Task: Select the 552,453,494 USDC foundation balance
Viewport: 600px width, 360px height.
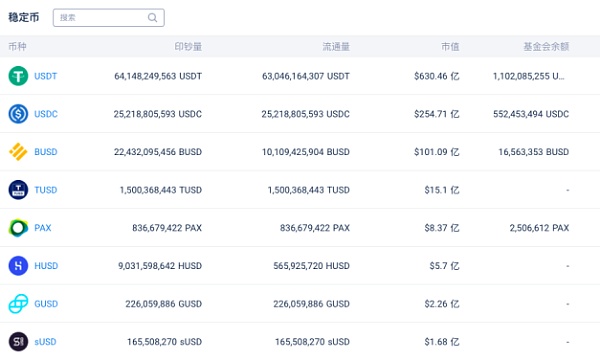Action: (531, 114)
